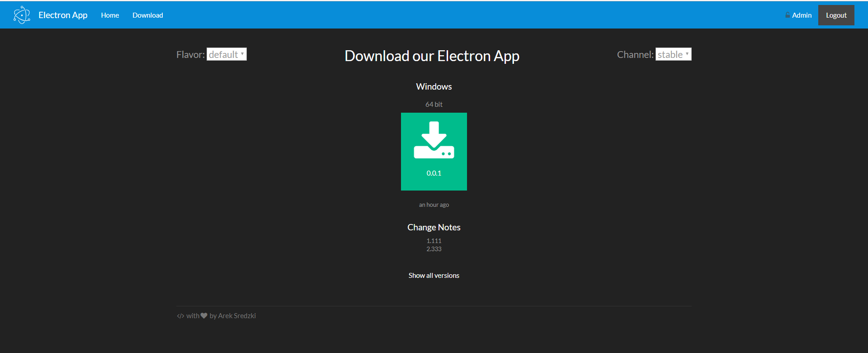Click the Arek Sredzki author link
The height and width of the screenshot is (353, 868).
(237, 315)
